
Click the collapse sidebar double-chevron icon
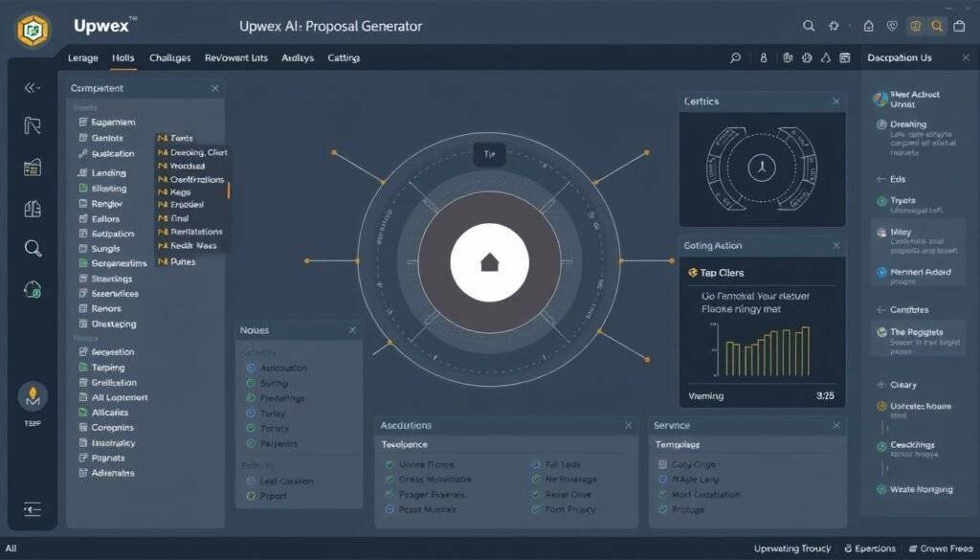tap(33, 88)
